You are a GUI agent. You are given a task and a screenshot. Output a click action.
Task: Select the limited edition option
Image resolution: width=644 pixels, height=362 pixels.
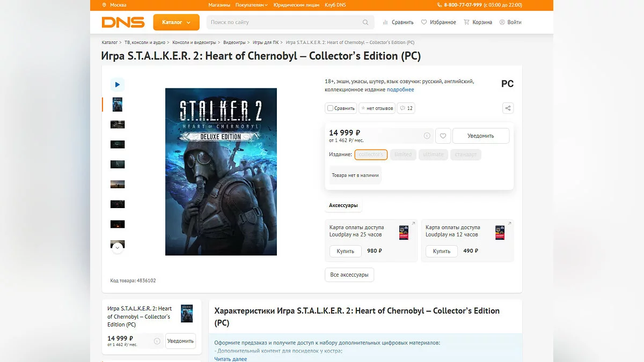pyautogui.click(x=403, y=154)
